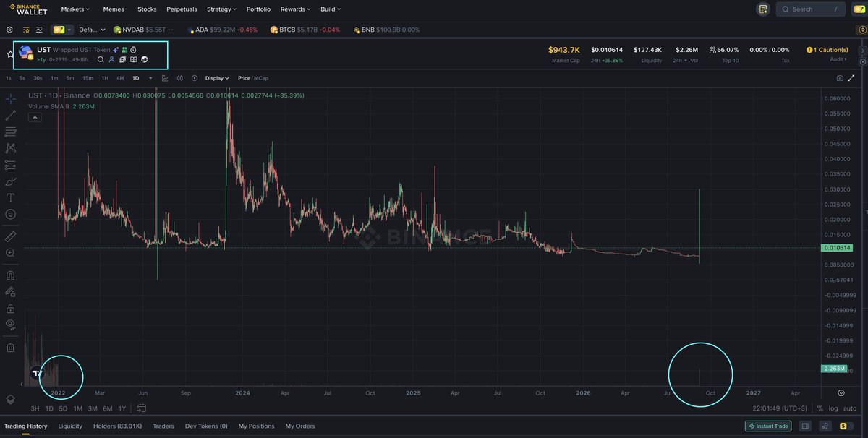The height and width of the screenshot is (438, 868).
Task: Open the Fibonacci retracement tool
Action: [10, 132]
